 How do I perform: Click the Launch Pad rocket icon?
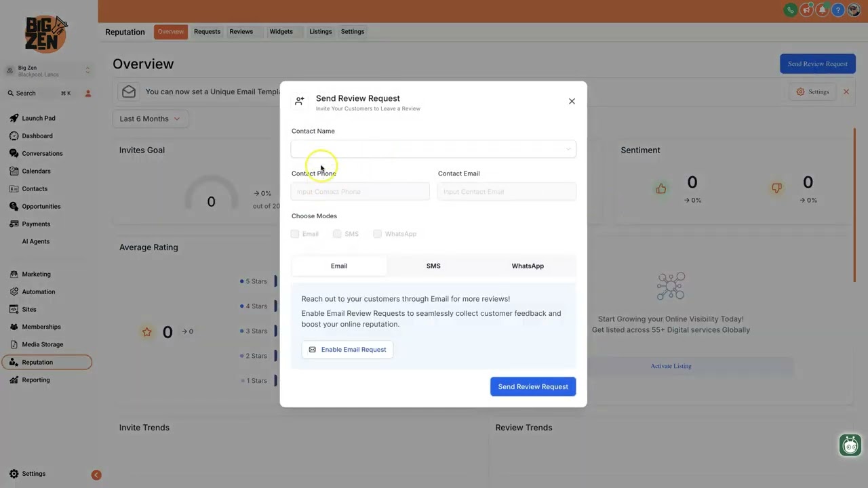(14, 118)
